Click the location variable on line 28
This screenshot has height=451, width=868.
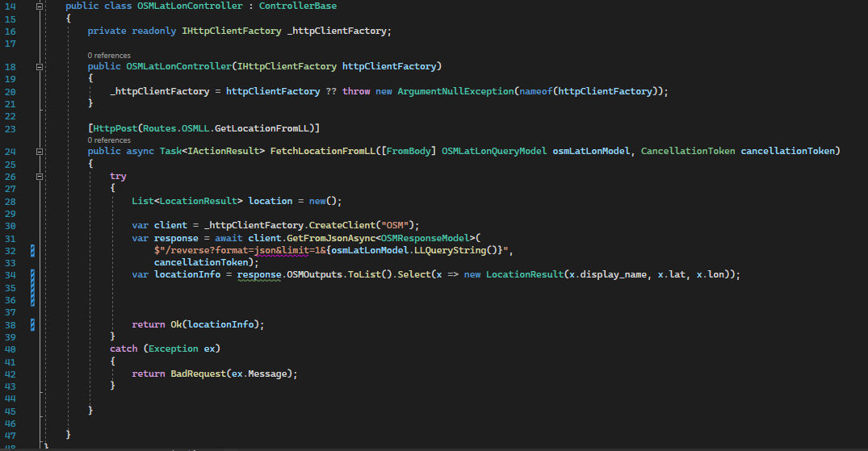coord(270,201)
